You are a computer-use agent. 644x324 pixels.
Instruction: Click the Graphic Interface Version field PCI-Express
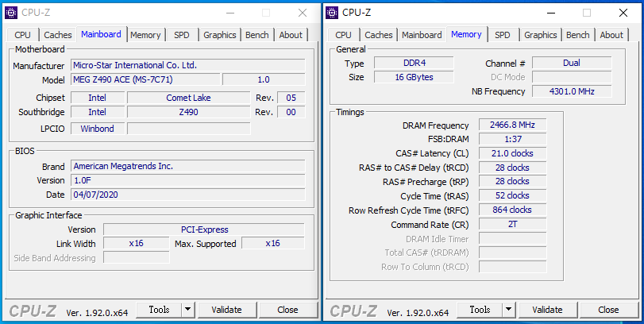(204, 229)
